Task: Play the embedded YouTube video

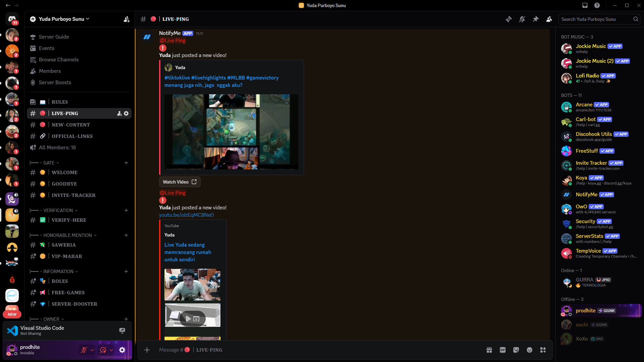Action: pyautogui.click(x=188, y=319)
